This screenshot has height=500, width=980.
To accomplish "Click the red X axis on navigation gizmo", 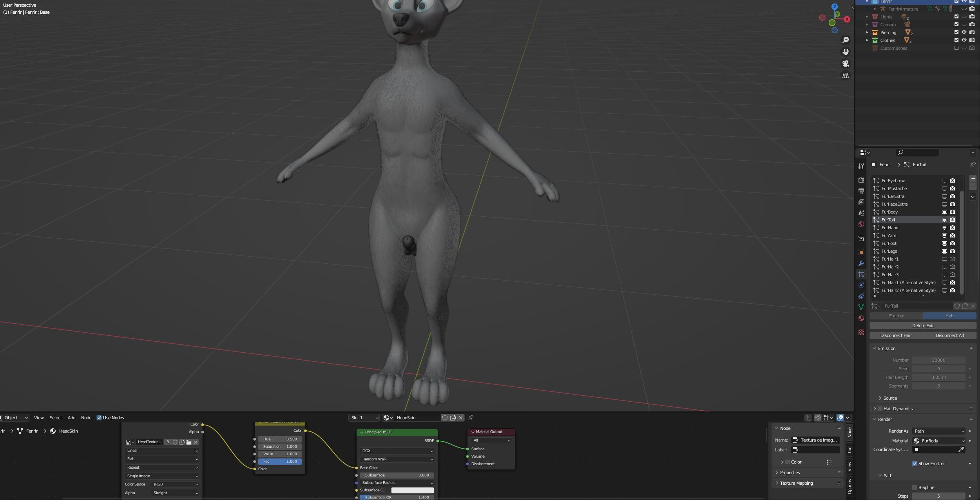I will point(847,19).
